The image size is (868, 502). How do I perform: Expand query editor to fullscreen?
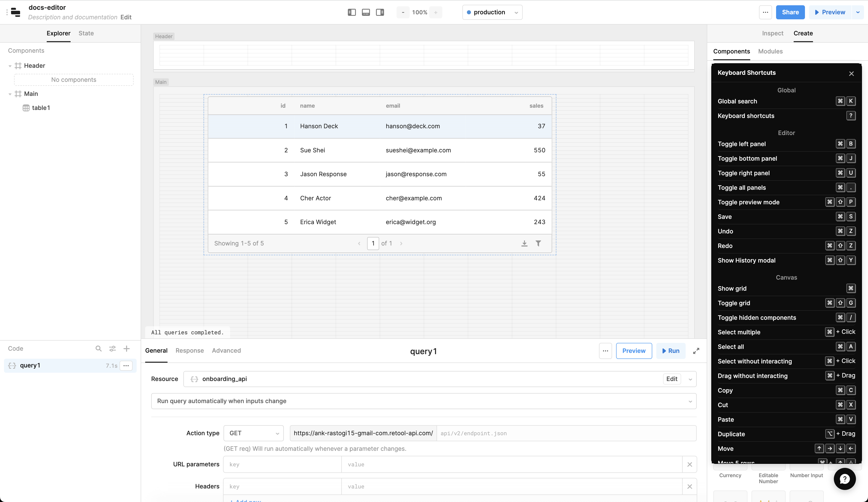coord(696,351)
